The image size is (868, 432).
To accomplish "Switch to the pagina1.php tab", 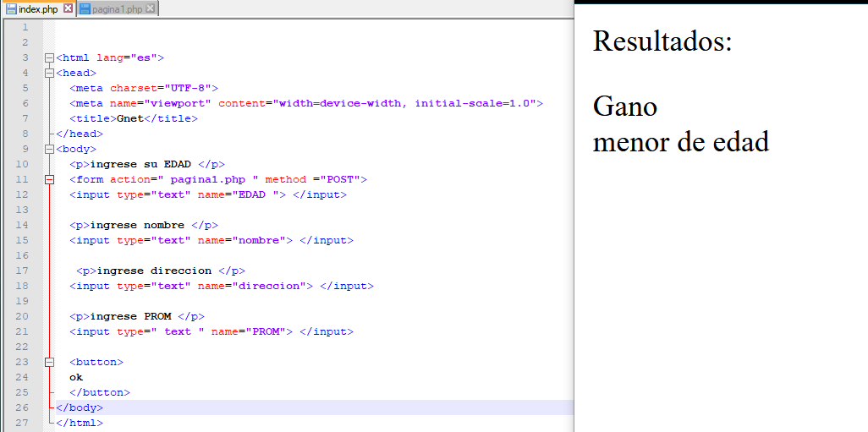I will (117, 9).
